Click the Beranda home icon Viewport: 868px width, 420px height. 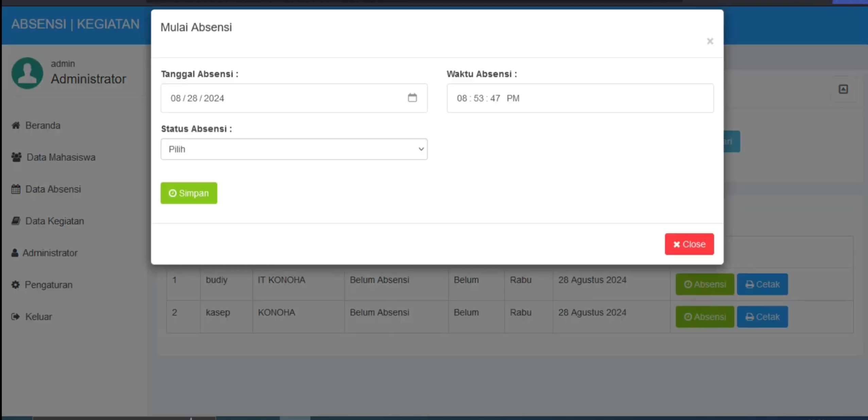(16, 125)
